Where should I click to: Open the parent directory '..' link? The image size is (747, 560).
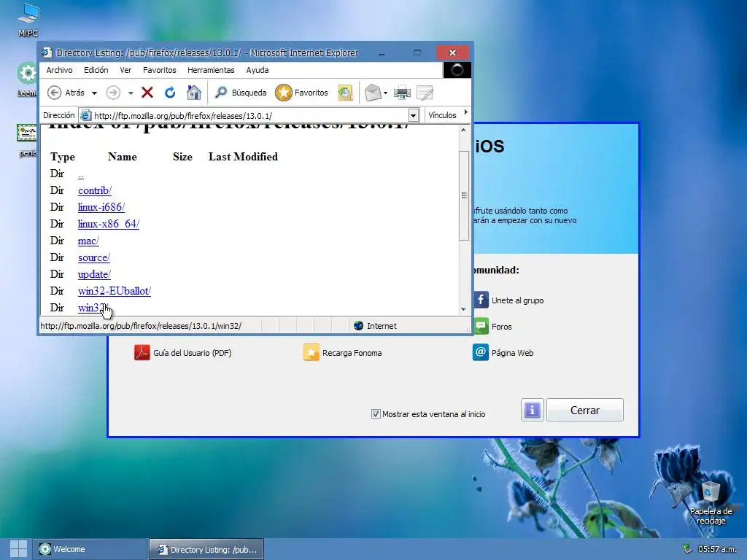pyautogui.click(x=80, y=174)
